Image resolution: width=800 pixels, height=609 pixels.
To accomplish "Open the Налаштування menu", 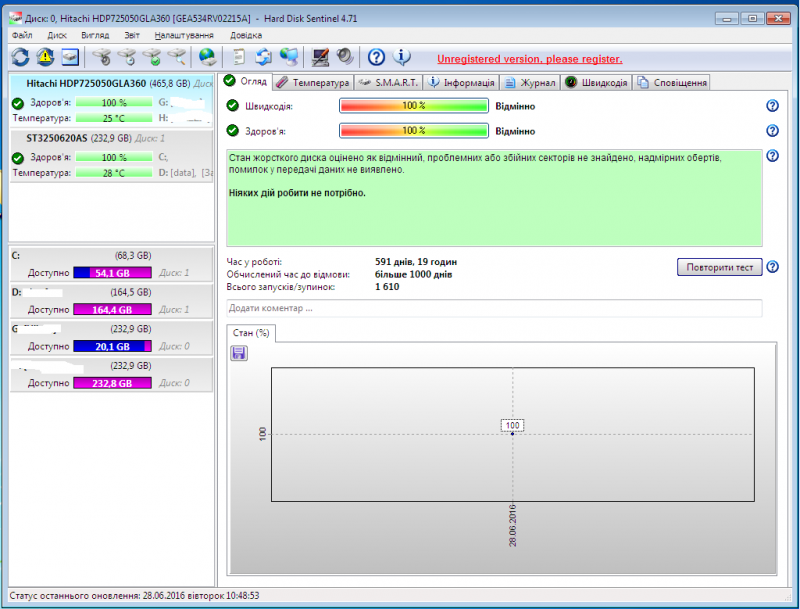I will pos(184,35).
